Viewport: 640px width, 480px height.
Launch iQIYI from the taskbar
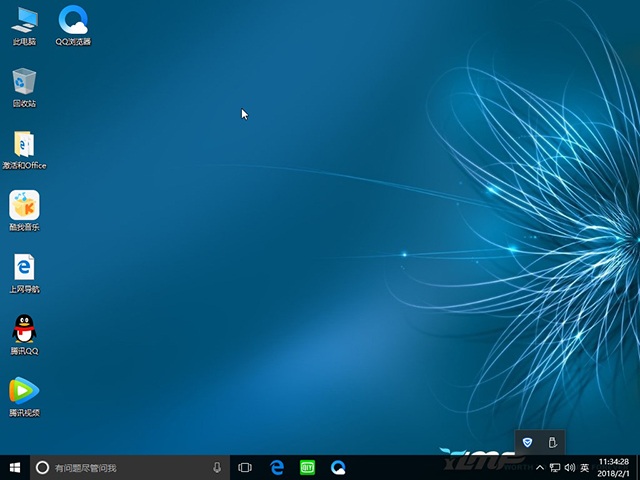(x=307, y=467)
